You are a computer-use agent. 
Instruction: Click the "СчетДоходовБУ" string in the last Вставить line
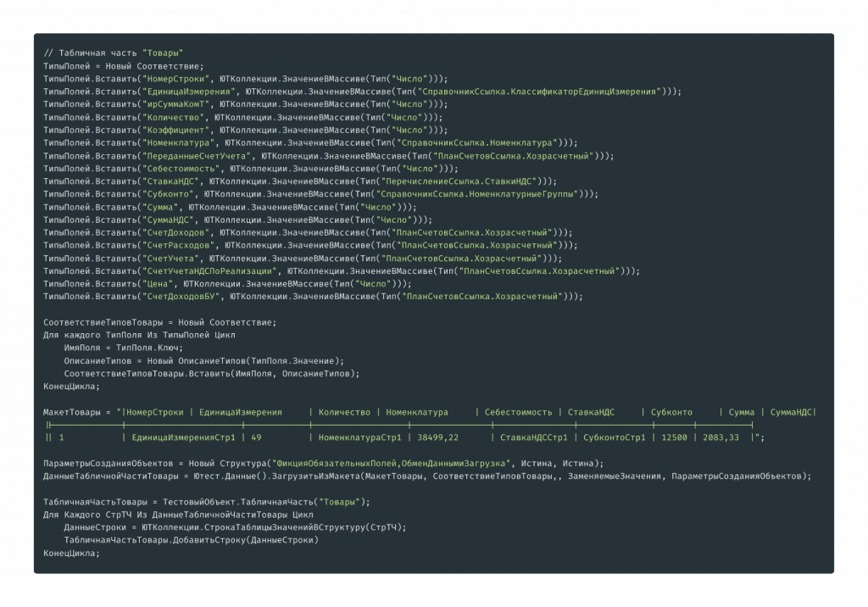tap(181, 297)
